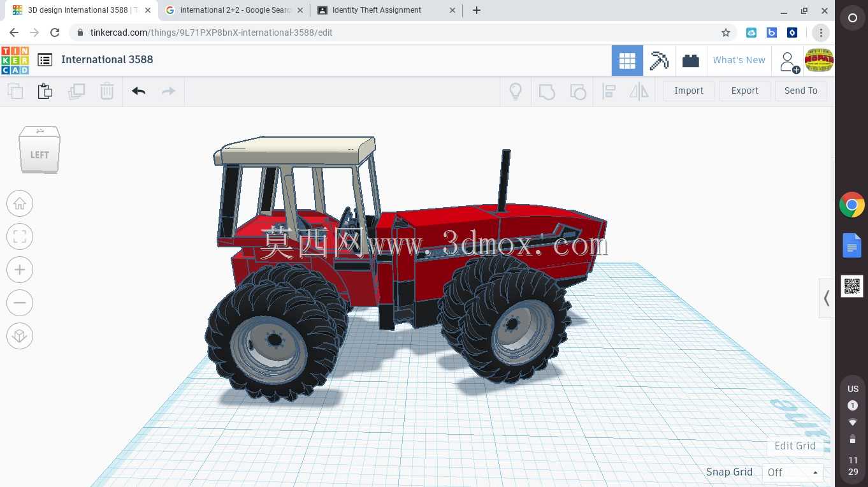
Task: Click the clock in the system tray
Action: click(x=853, y=466)
